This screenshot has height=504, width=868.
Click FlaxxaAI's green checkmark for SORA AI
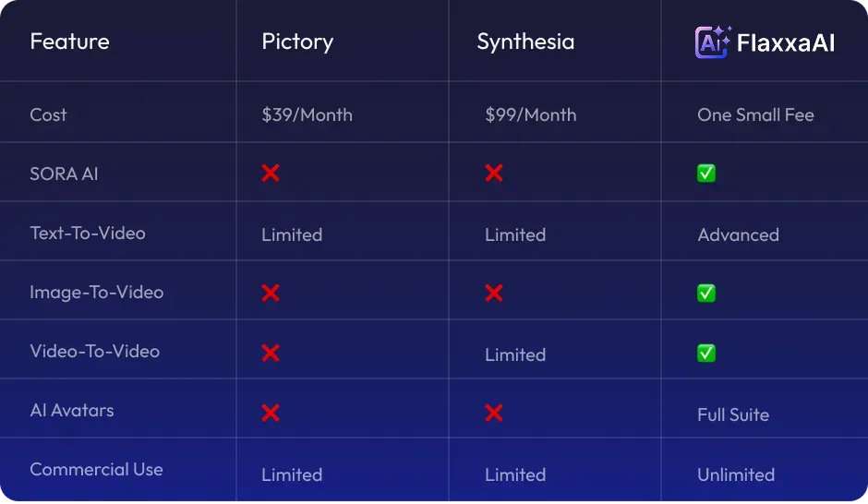(x=706, y=174)
